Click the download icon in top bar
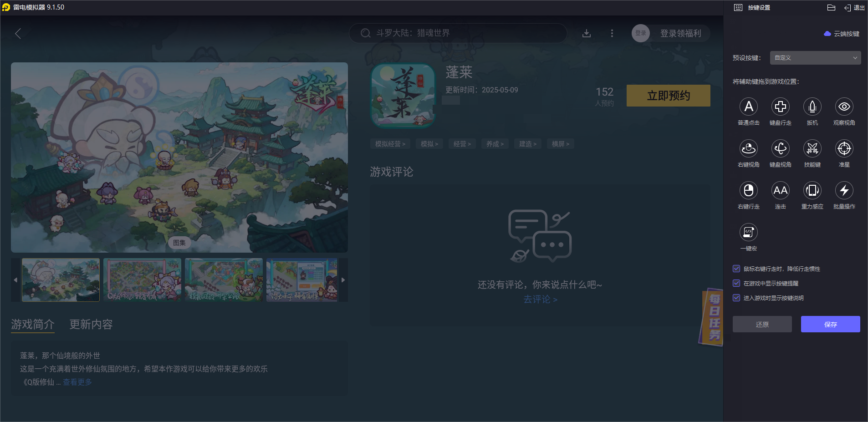This screenshot has height=422, width=868. (x=587, y=33)
